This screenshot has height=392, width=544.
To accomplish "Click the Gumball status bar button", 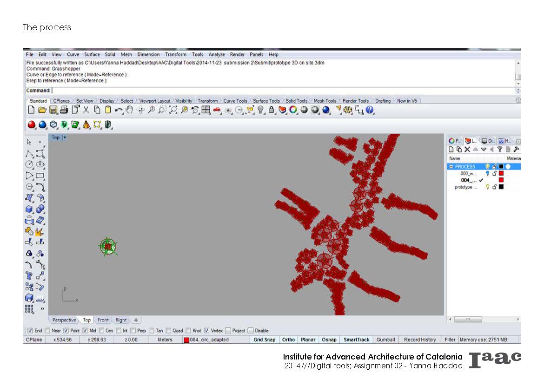I will click(x=385, y=340).
